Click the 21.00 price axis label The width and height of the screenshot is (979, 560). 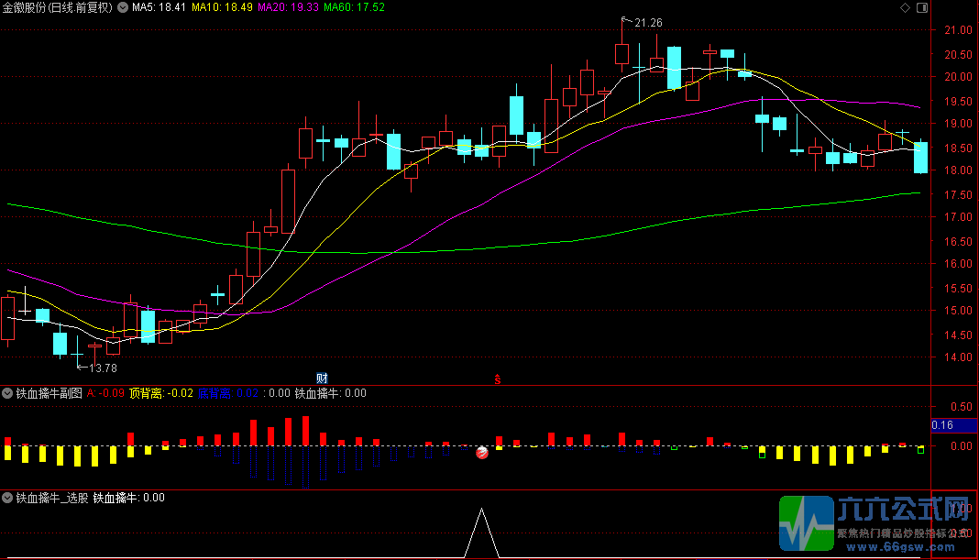[958, 30]
